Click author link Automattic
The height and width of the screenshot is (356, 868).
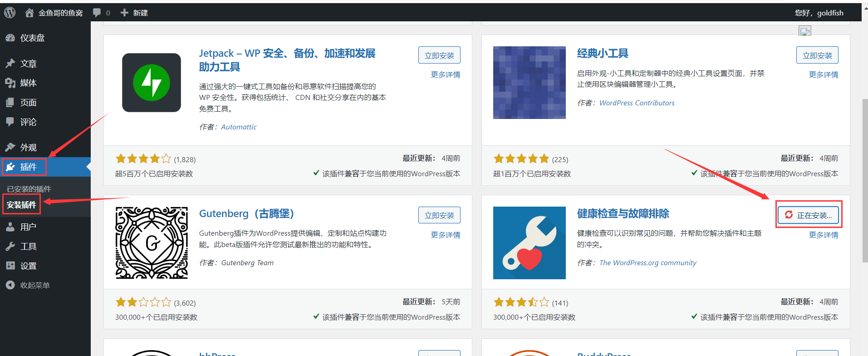tap(239, 127)
